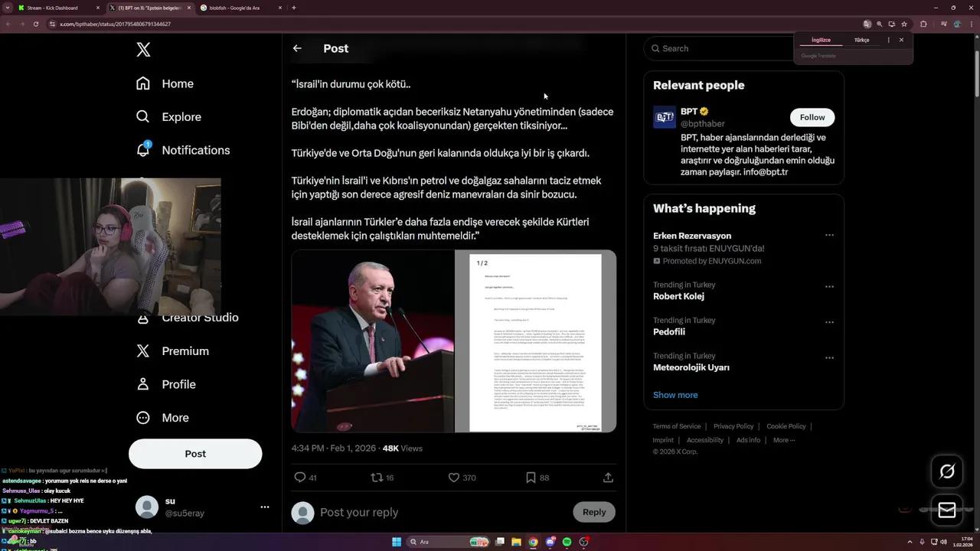This screenshot has height=551, width=980.
Task: Click the Show more trends link
Action: [x=675, y=395]
